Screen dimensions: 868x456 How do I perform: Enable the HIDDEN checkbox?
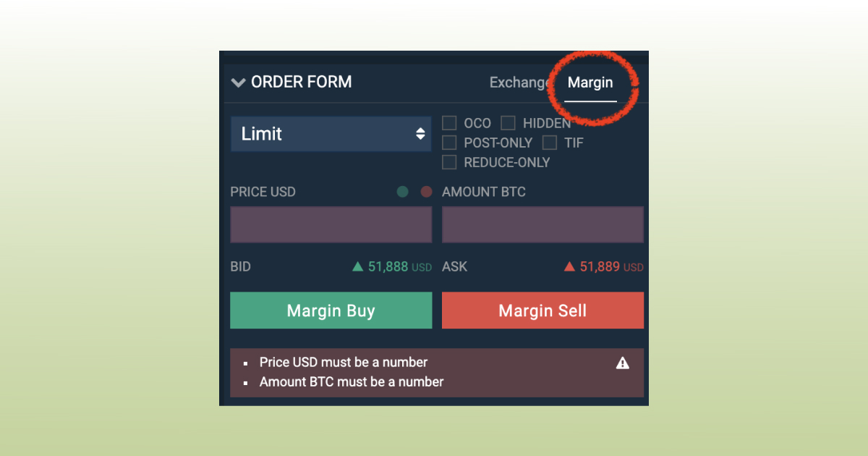[x=507, y=123]
